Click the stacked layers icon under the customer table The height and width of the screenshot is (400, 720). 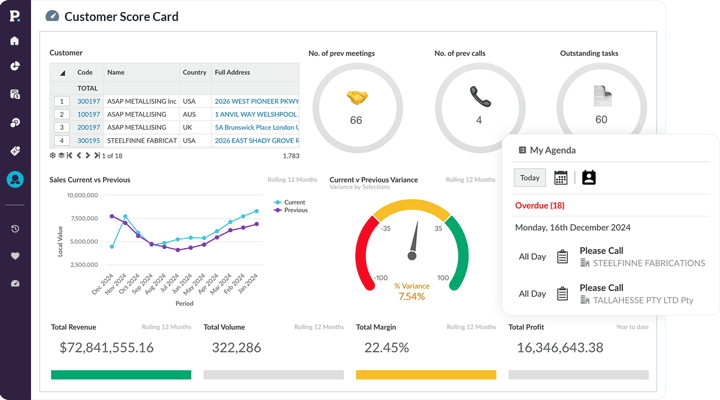pos(61,156)
